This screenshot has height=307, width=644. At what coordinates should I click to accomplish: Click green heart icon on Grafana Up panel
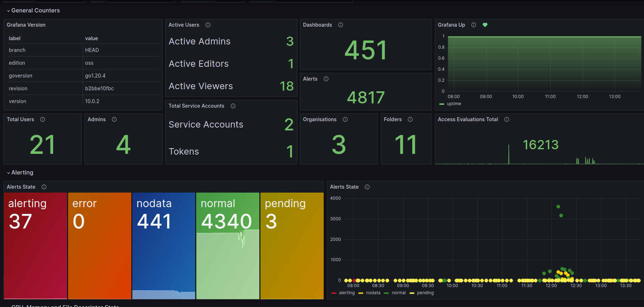485,25
